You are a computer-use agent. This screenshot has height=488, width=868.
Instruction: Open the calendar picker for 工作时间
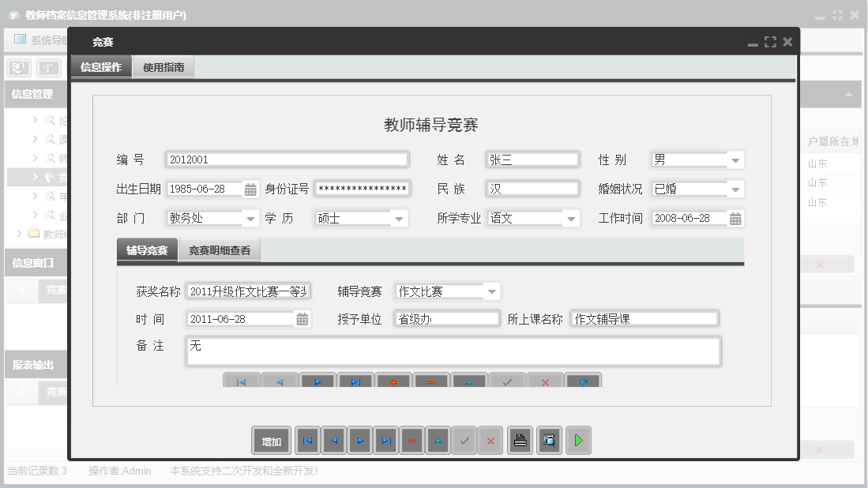point(735,218)
